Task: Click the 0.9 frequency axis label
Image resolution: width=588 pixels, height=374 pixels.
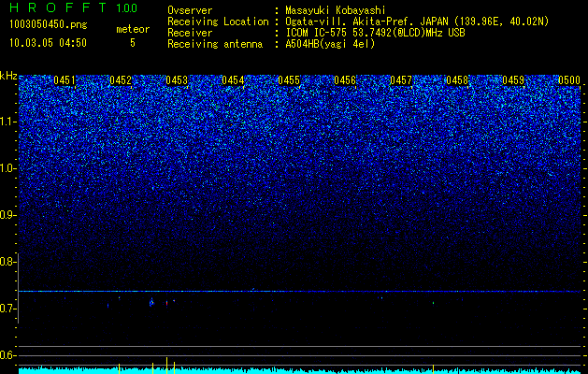Action: click(x=7, y=215)
